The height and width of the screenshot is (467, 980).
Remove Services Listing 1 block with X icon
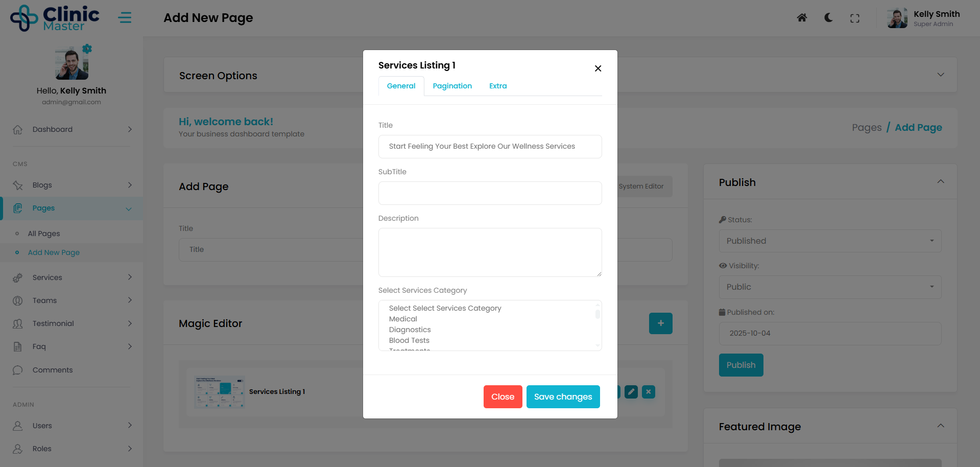(648, 392)
